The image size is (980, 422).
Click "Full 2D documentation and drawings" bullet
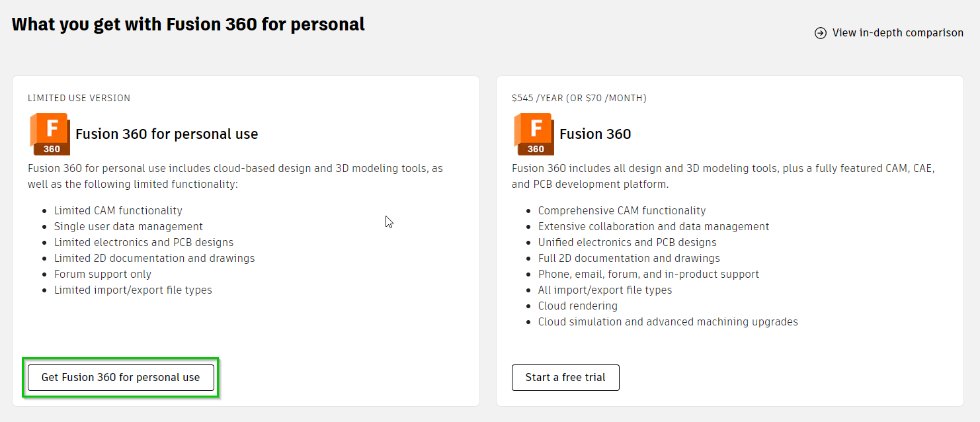[x=629, y=258]
